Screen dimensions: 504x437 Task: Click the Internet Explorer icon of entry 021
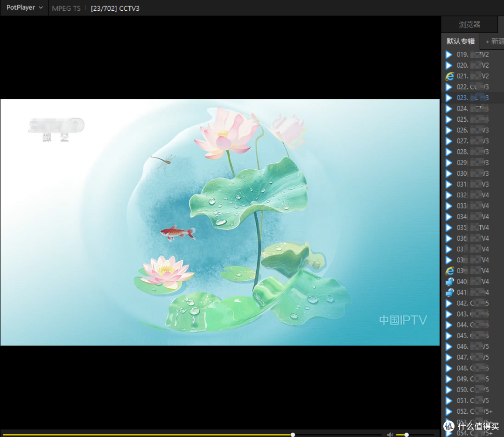pos(449,76)
